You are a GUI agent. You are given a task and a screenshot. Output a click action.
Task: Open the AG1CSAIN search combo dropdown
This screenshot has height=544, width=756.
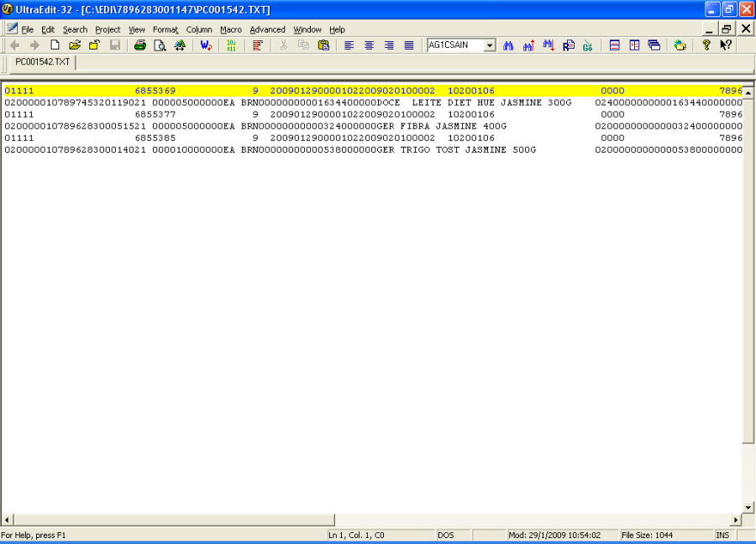[490, 45]
